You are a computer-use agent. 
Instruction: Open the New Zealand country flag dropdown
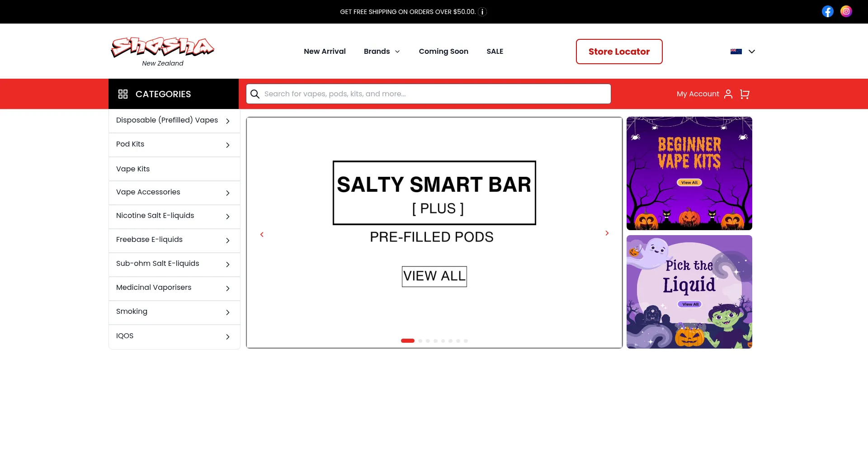742,52
